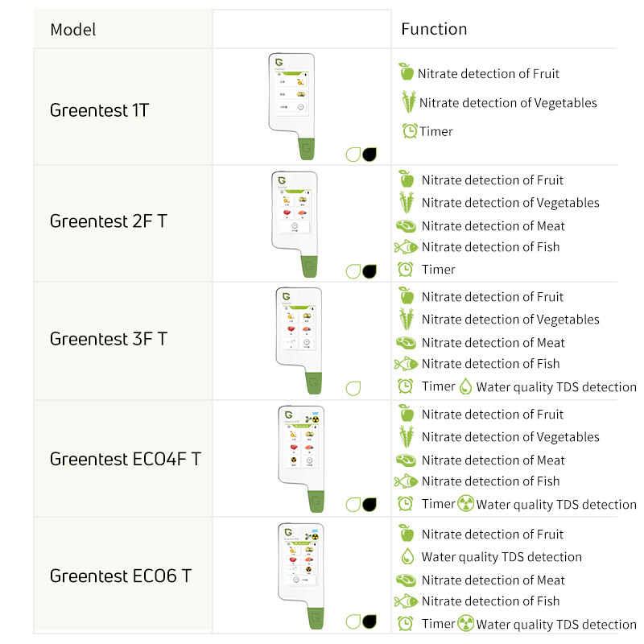Select the black color swatch for Greentest 1T
The height and width of the screenshot is (644, 644).
[x=370, y=154]
